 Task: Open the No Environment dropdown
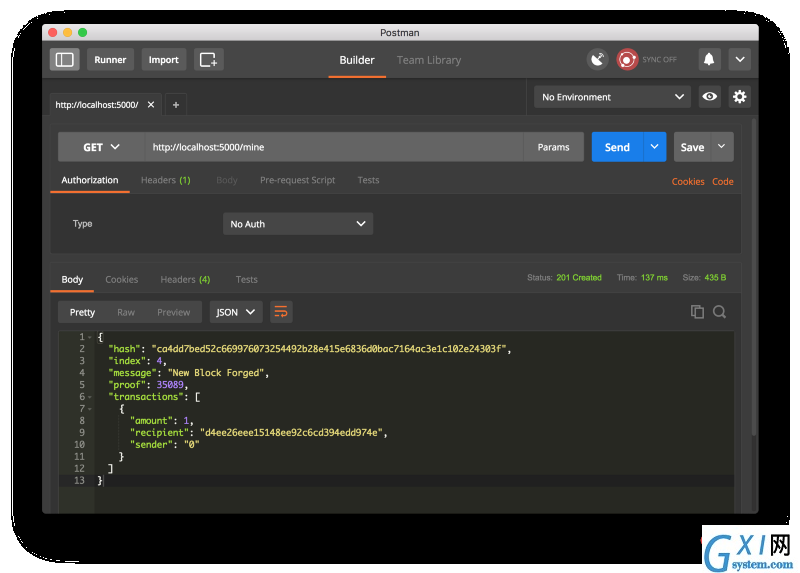tap(612, 97)
